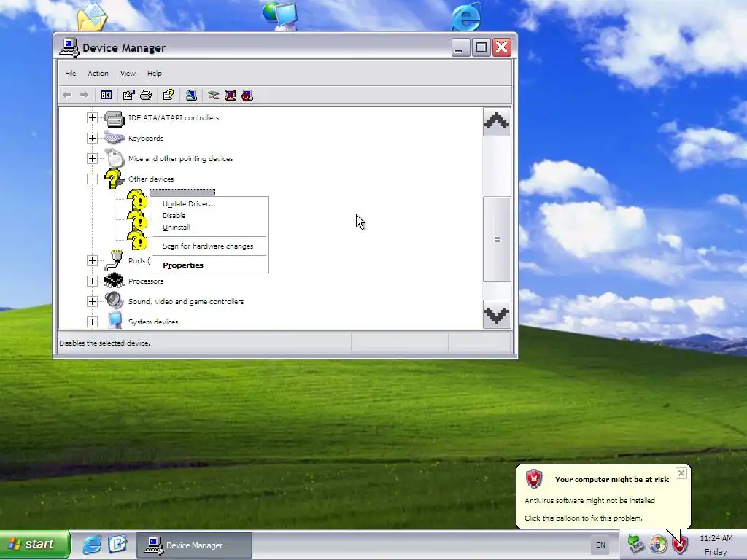Click the red security shield tray icon
Screen dimensions: 747x560
pyautogui.click(x=681, y=544)
